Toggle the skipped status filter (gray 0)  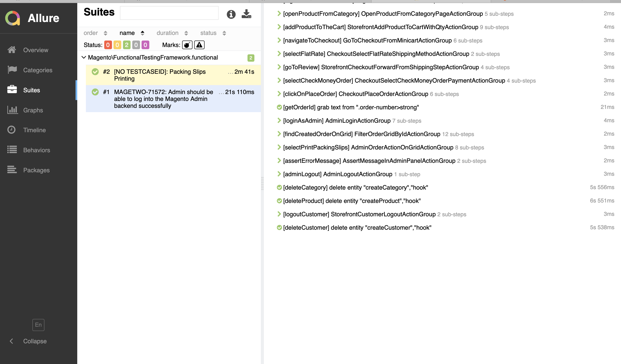point(136,45)
